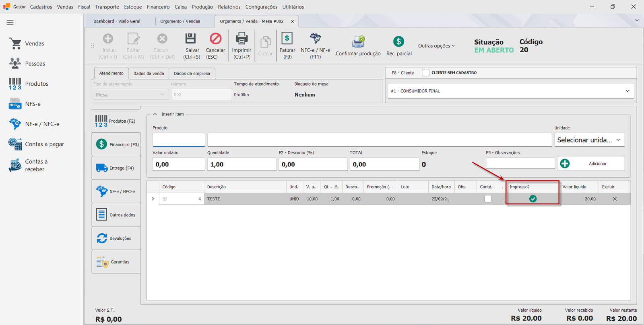
Task: Close the Orçamento / Venda - Mesa #002 tab
Action: 292,21
